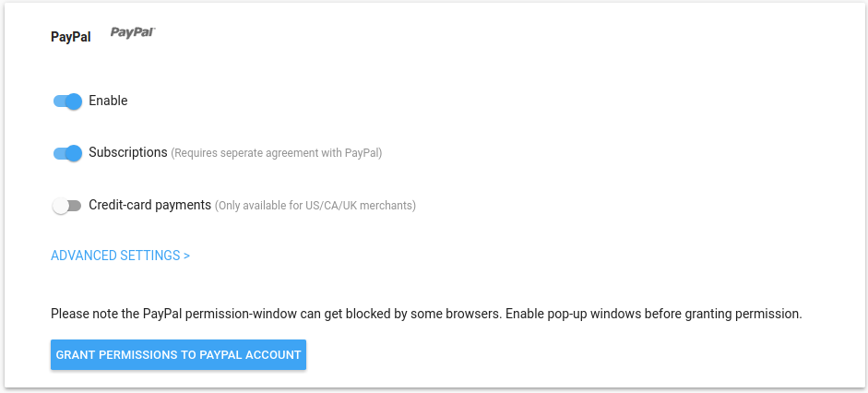The image size is (868, 393).
Task: Open the Advanced Settings link
Action: (115, 256)
